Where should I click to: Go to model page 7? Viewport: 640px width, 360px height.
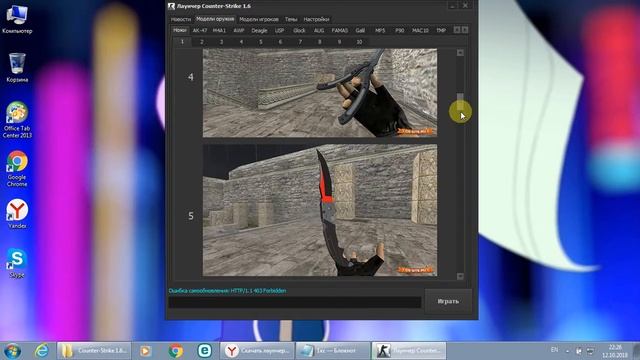[300, 42]
